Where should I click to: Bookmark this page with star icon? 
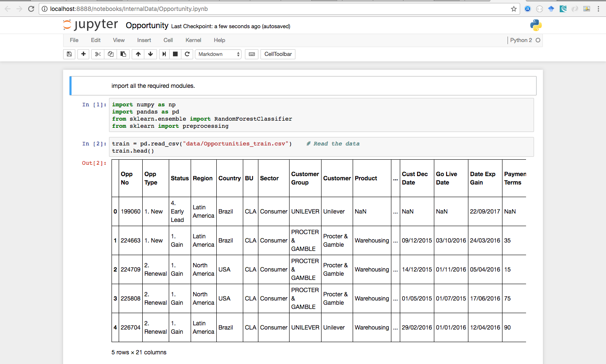coord(514,9)
